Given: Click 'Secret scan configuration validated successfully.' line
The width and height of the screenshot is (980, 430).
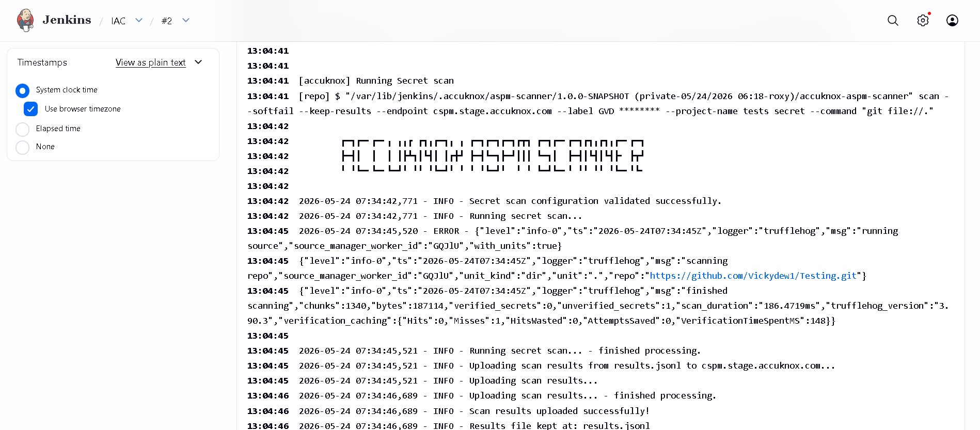Looking at the screenshot, I should pos(595,201).
